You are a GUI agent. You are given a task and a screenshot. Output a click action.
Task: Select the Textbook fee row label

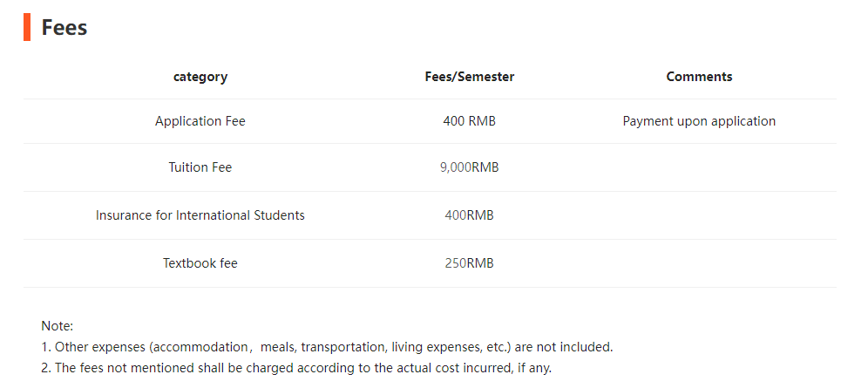[x=200, y=263]
